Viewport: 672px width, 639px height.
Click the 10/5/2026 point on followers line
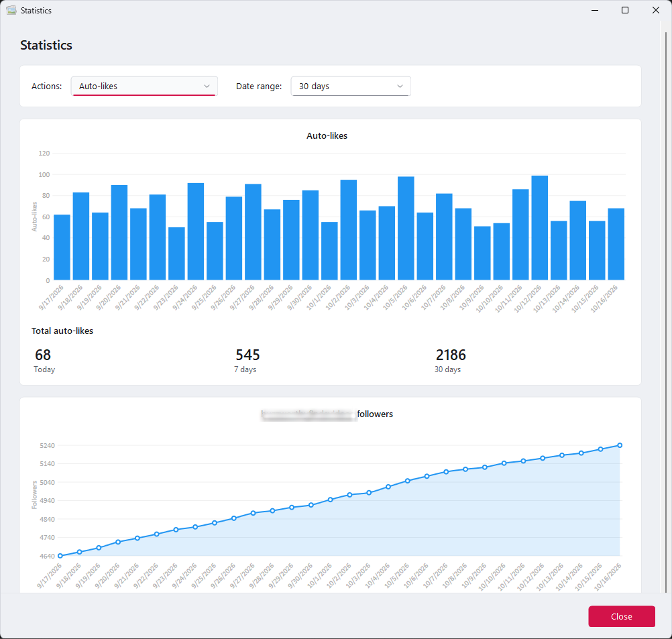coord(408,481)
